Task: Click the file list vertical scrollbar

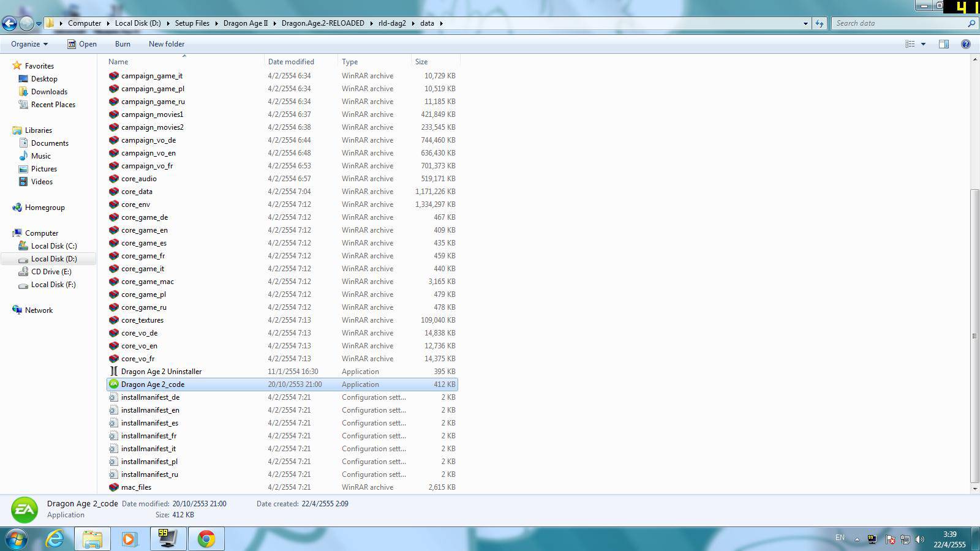Action: pos(974,335)
